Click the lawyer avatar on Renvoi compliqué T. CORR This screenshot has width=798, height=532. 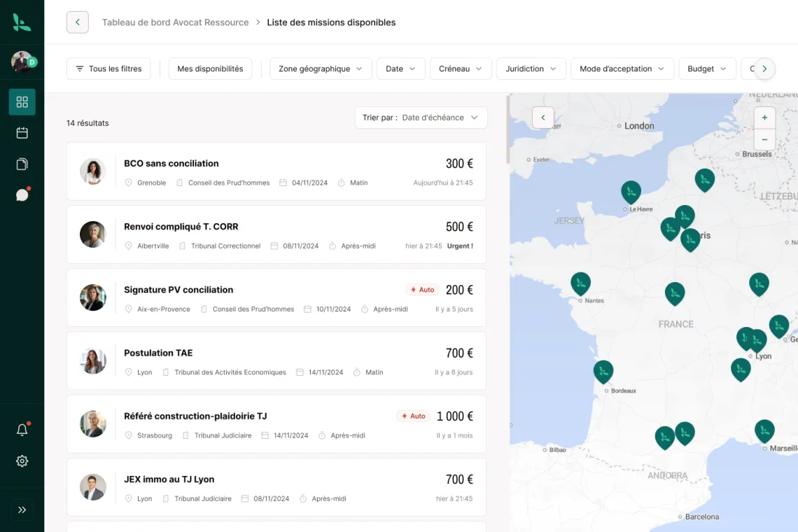[93, 234]
